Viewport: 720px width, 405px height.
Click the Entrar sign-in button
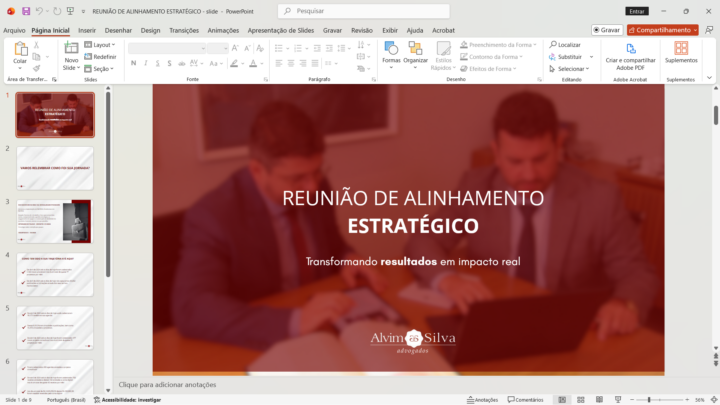(x=637, y=11)
